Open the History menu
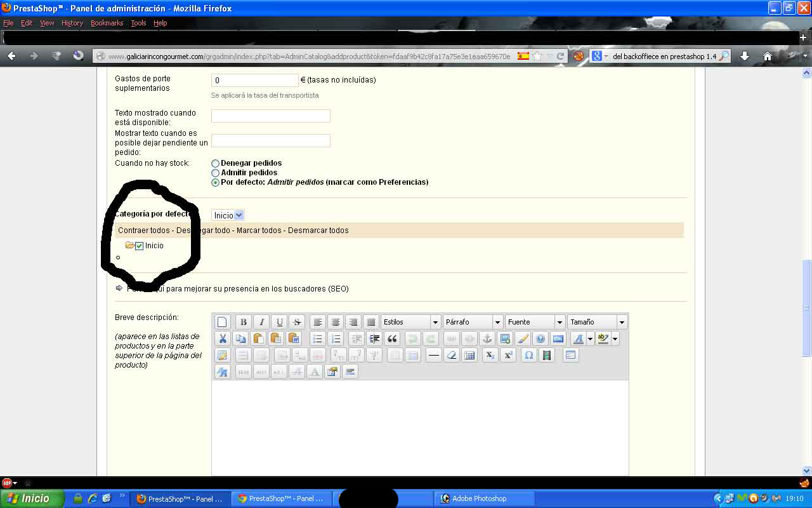The image size is (812, 508). tap(72, 23)
